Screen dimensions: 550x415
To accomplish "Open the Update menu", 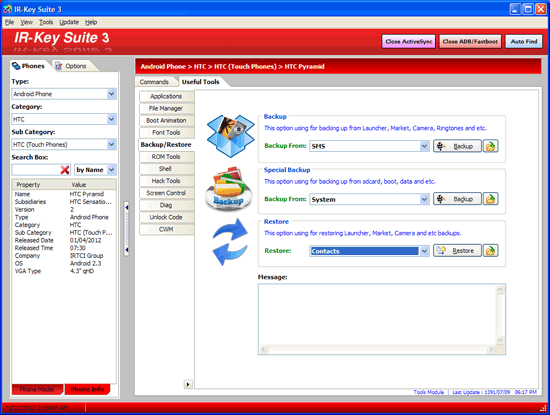I will click(x=69, y=22).
